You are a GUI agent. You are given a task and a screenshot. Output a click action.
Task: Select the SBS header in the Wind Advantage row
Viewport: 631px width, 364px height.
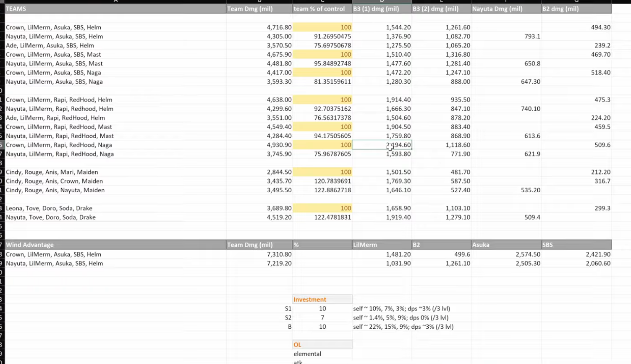click(x=576, y=245)
